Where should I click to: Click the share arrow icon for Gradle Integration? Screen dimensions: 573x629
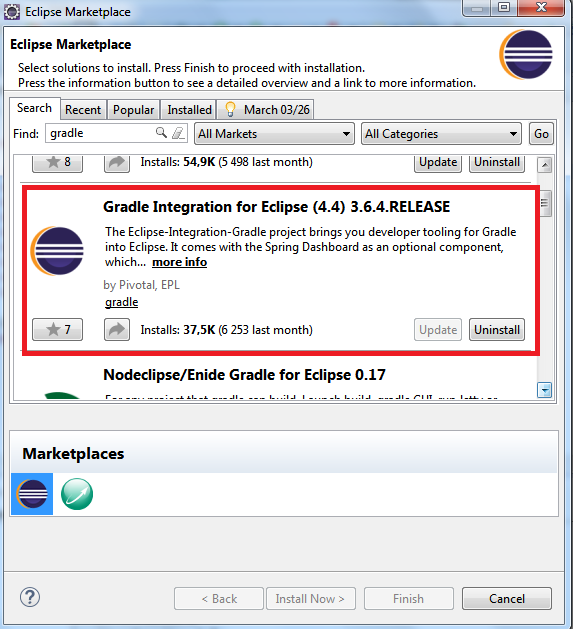click(117, 330)
